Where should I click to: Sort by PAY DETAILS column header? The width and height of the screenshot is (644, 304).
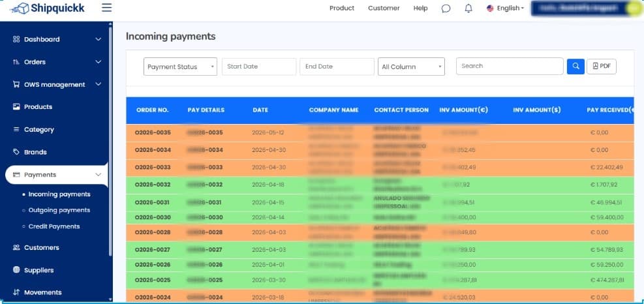tap(206, 110)
